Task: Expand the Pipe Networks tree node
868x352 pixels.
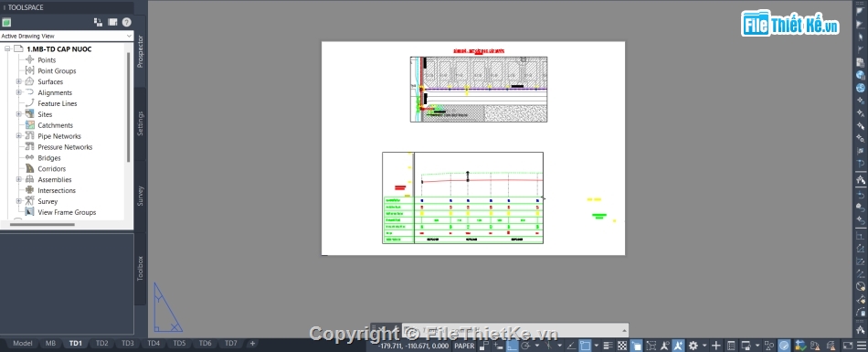Action: pyautogui.click(x=19, y=136)
